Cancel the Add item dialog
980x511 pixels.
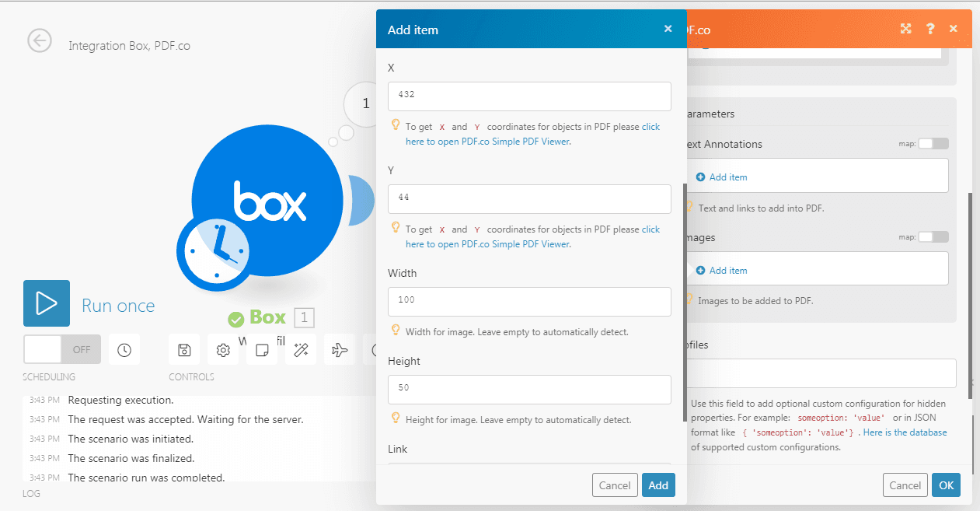point(614,485)
